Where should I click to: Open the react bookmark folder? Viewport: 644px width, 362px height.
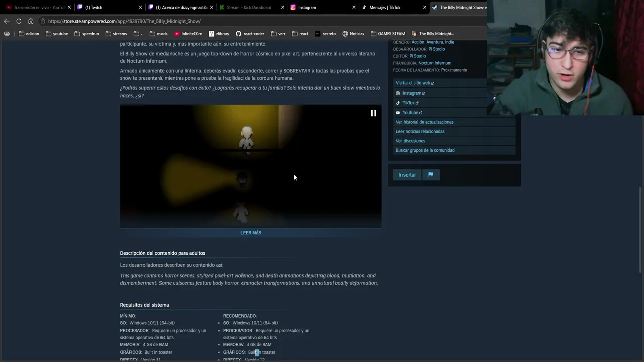[300, 34]
